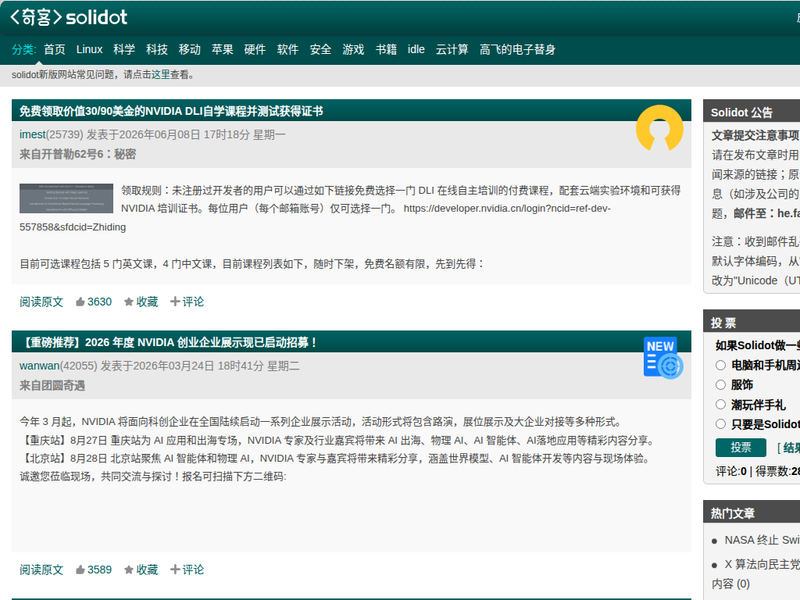This screenshot has width=800, height=600.
Task: Submit poll with 投票 button
Action: (x=741, y=447)
